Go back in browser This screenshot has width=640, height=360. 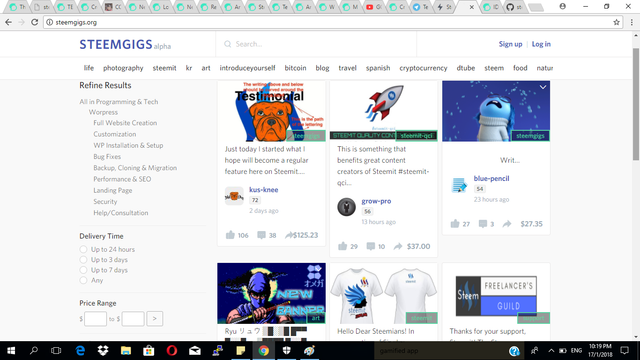[x=9, y=22]
